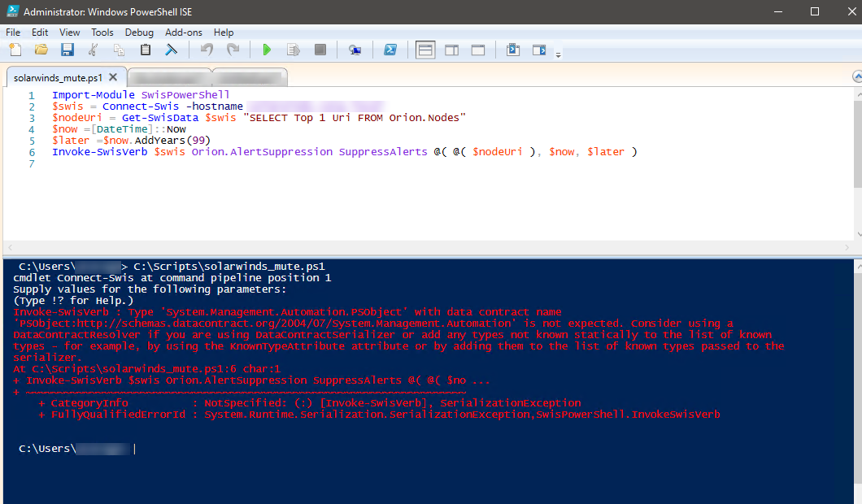Save the script using the floppy icon
862x504 pixels.
(x=67, y=50)
